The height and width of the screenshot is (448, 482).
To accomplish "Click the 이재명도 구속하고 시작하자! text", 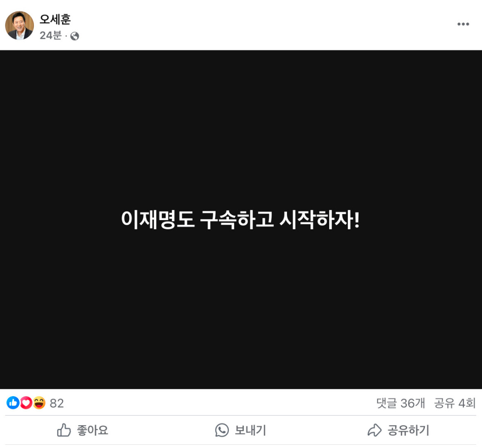I will tap(240, 220).
